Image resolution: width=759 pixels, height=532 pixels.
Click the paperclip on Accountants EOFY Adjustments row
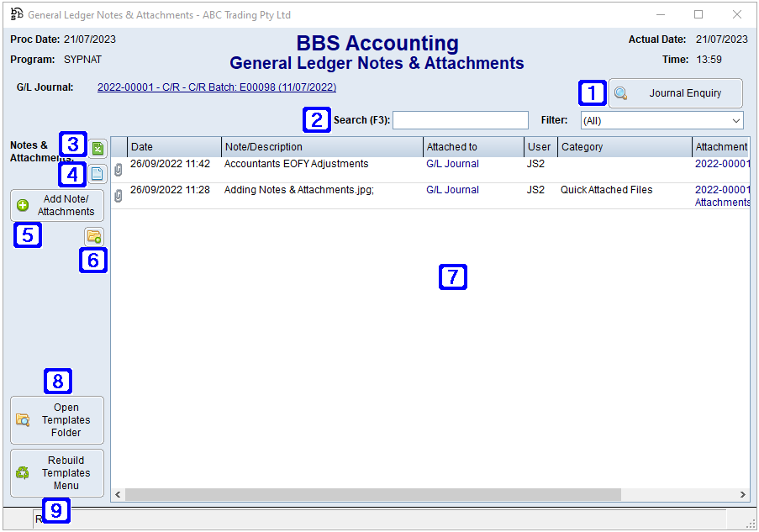coord(118,169)
